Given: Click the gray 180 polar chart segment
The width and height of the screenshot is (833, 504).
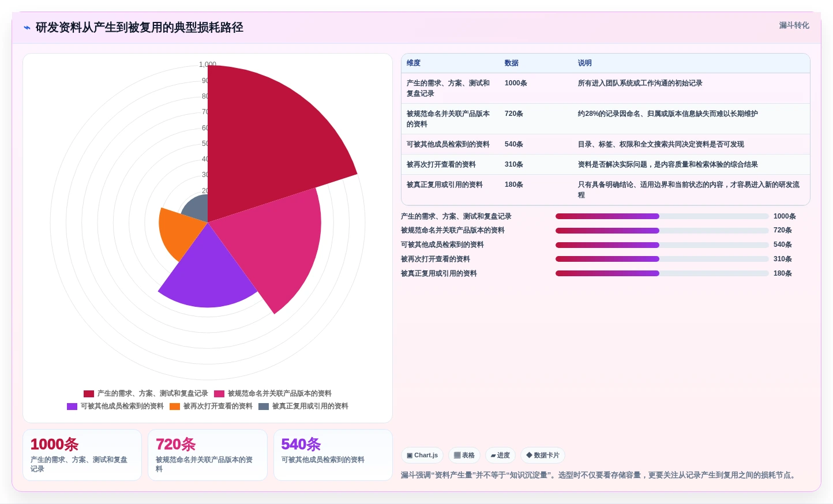Looking at the screenshot, I should 197,209.
